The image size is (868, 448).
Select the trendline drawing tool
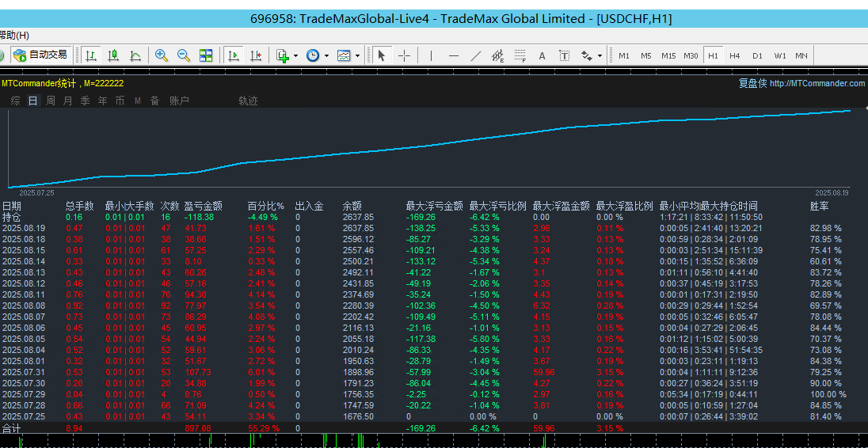coord(475,55)
